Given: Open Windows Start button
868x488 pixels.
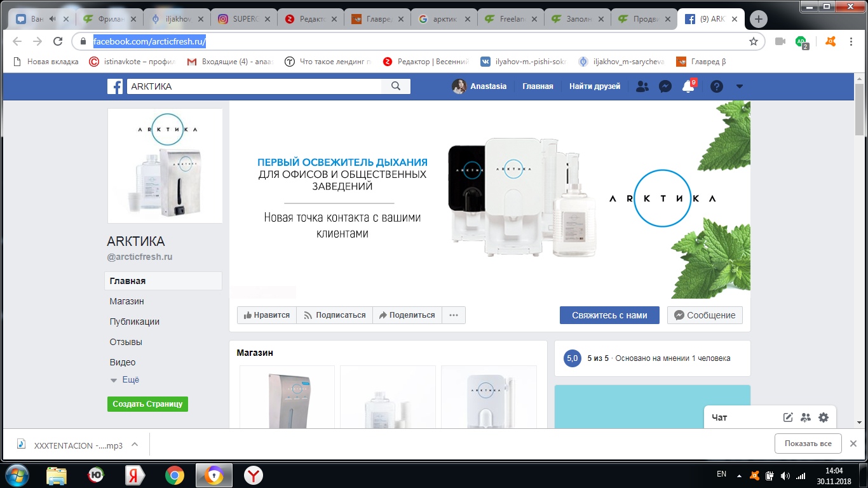Looking at the screenshot, I should click(x=16, y=475).
